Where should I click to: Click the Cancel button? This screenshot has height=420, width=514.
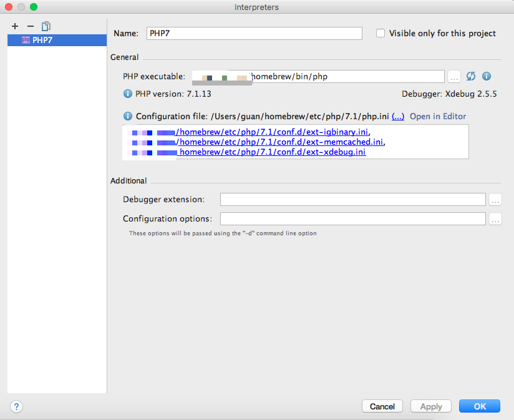click(382, 406)
